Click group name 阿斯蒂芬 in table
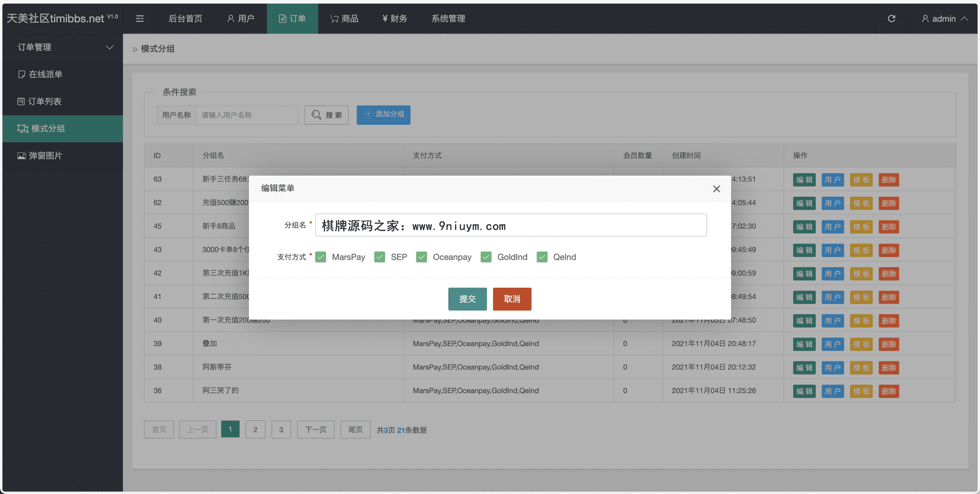The image size is (980, 494). (x=217, y=367)
